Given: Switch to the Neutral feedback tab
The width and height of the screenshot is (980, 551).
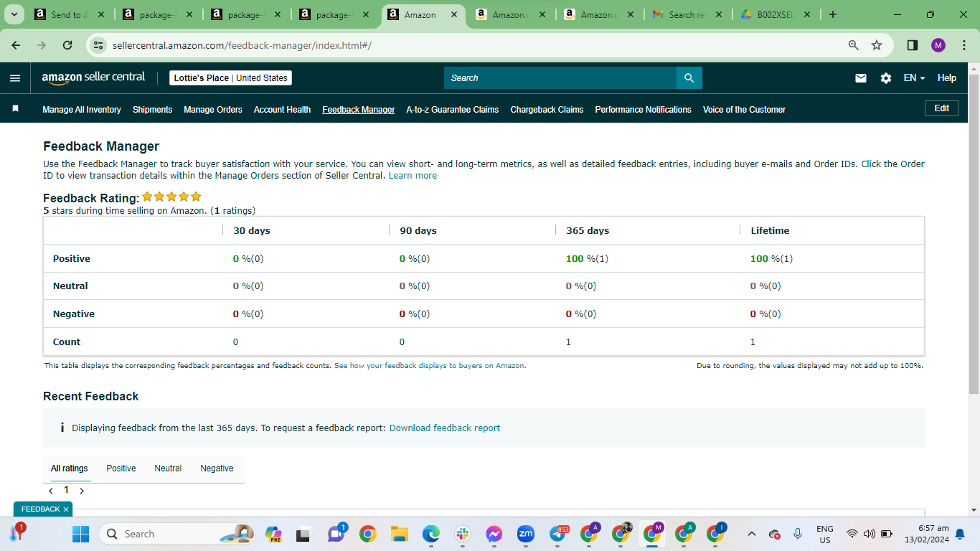Looking at the screenshot, I should [x=168, y=468].
